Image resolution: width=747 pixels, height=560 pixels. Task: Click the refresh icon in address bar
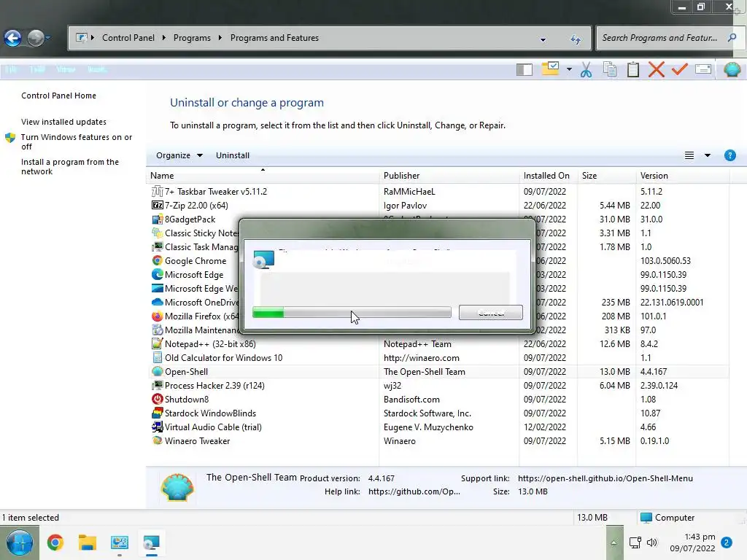576,39
